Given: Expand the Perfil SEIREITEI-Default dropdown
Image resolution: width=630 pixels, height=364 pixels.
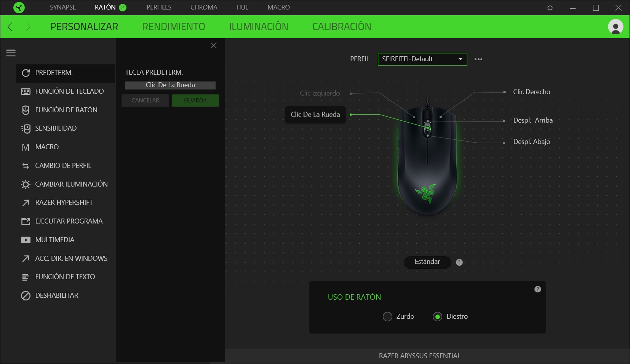Looking at the screenshot, I should tap(422, 59).
